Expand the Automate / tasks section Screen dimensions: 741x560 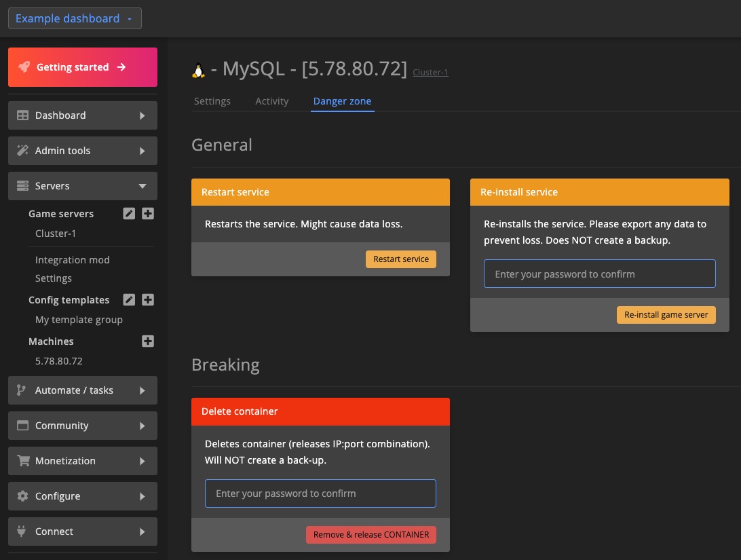[83, 390]
